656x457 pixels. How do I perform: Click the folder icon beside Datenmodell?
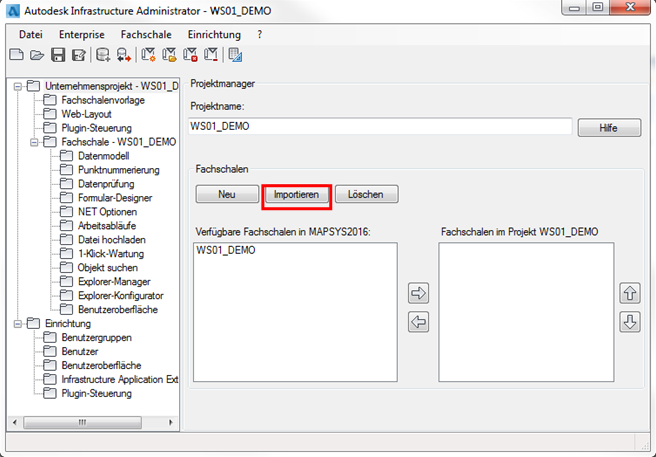(x=66, y=156)
